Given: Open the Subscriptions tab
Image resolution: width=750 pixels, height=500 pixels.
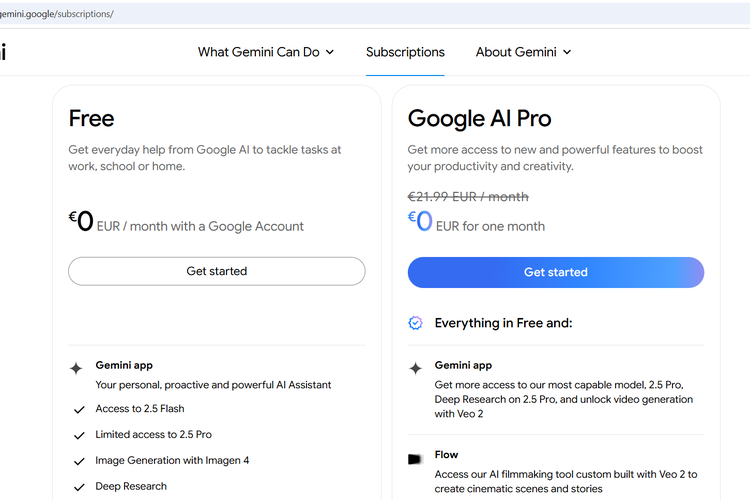Looking at the screenshot, I should click(x=405, y=52).
